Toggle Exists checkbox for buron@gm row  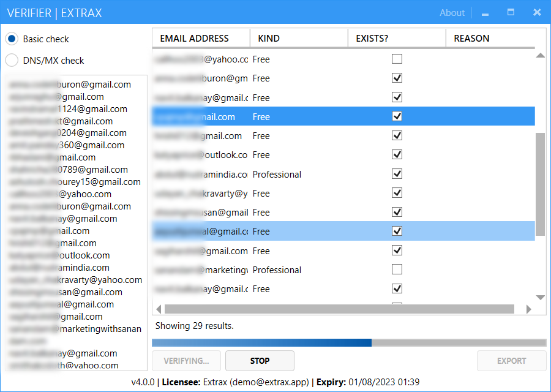[x=397, y=78]
